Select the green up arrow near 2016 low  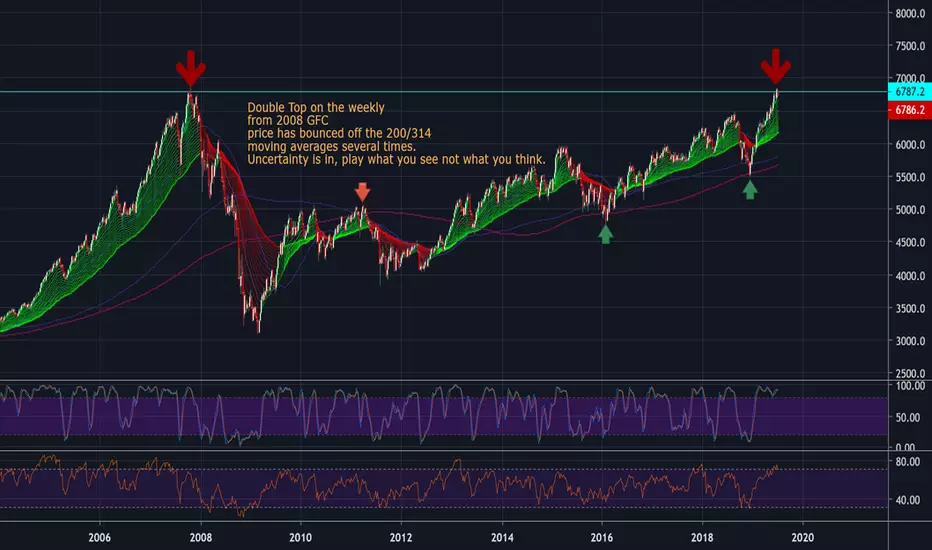point(606,234)
